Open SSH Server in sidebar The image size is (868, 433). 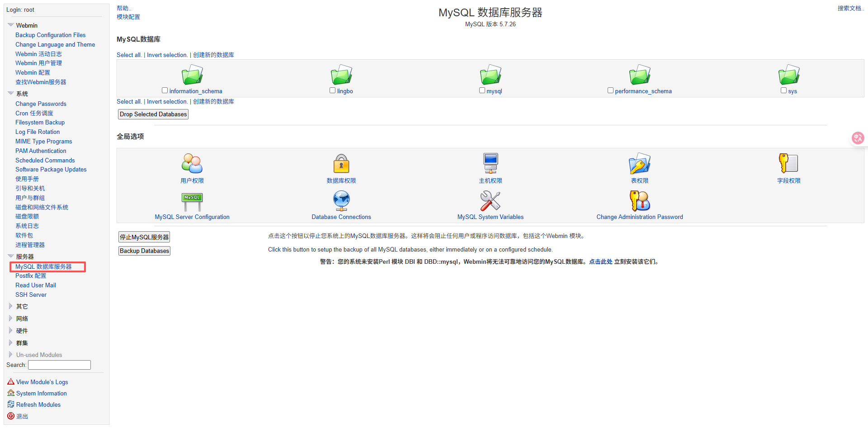[31, 295]
